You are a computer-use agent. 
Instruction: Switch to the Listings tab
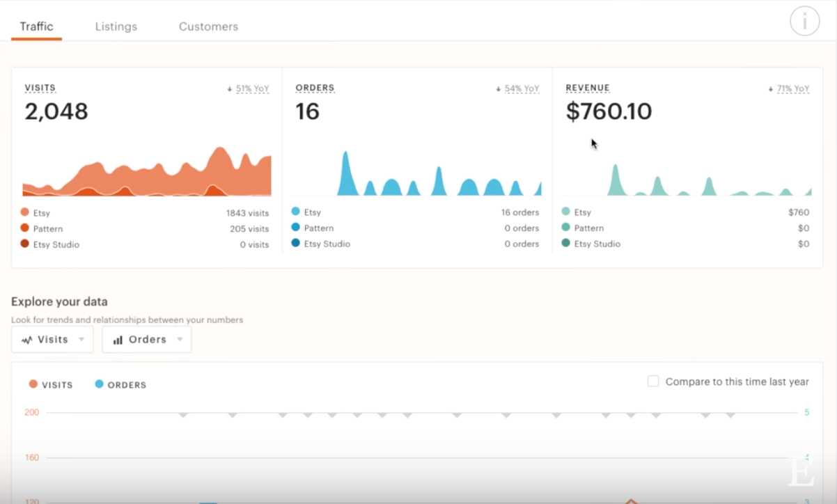tap(116, 26)
